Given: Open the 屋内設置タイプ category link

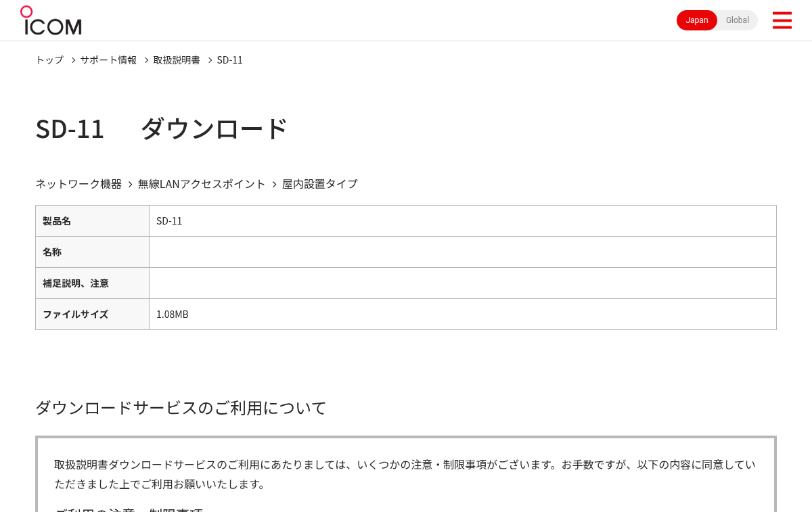Looking at the screenshot, I should [320, 184].
